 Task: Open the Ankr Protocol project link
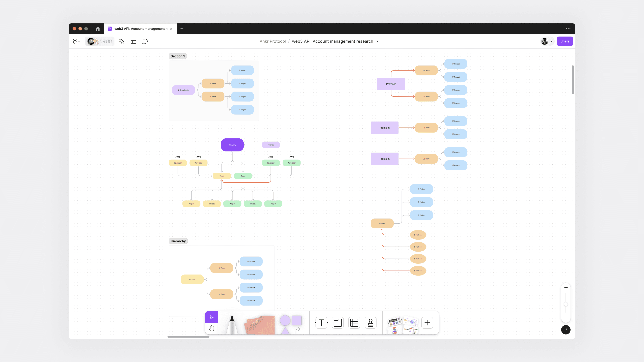pyautogui.click(x=273, y=41)
